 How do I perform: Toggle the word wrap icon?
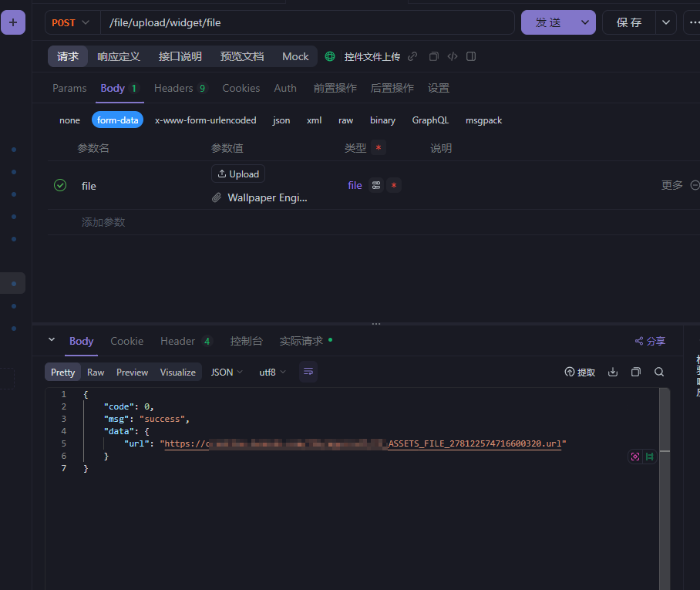[308, 372]
